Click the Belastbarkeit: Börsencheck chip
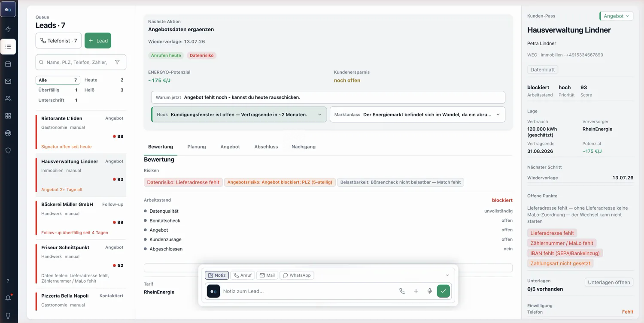Image resolution: width=644 pixels, height=323 pixels. pos(401,182)
